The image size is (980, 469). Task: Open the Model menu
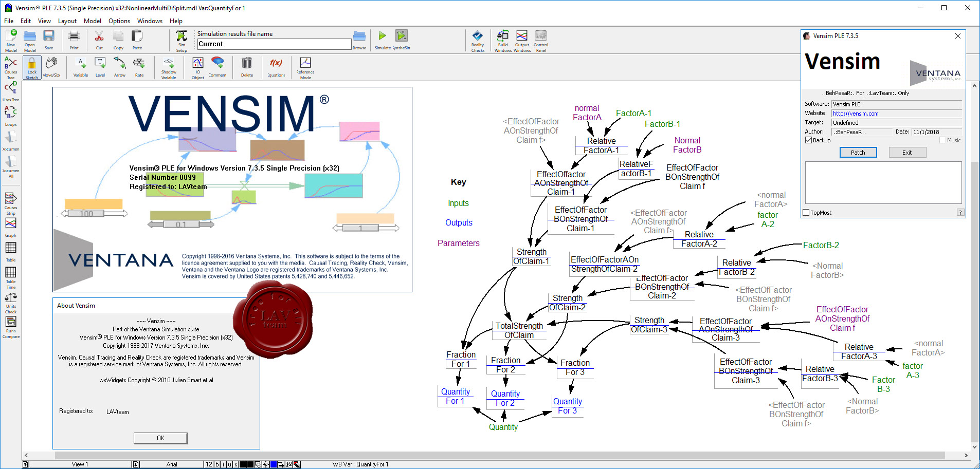tap(93, 21)
